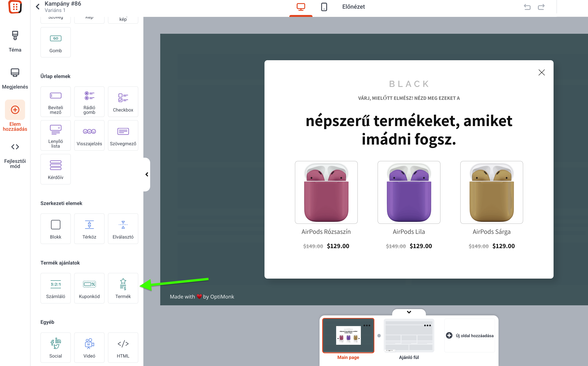The image size is (588, 366).
Task: Select the AirPods Lila product image
Action: coord(409,192)
